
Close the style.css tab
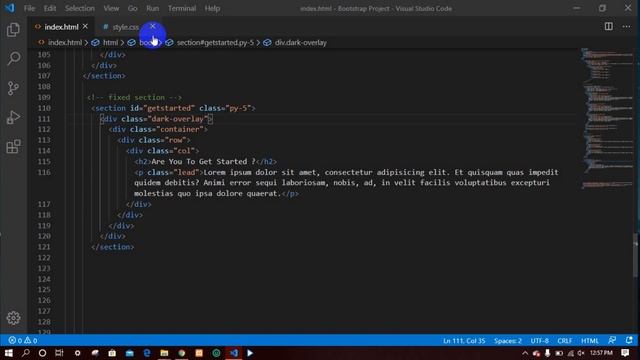click(x=153, y=26)
